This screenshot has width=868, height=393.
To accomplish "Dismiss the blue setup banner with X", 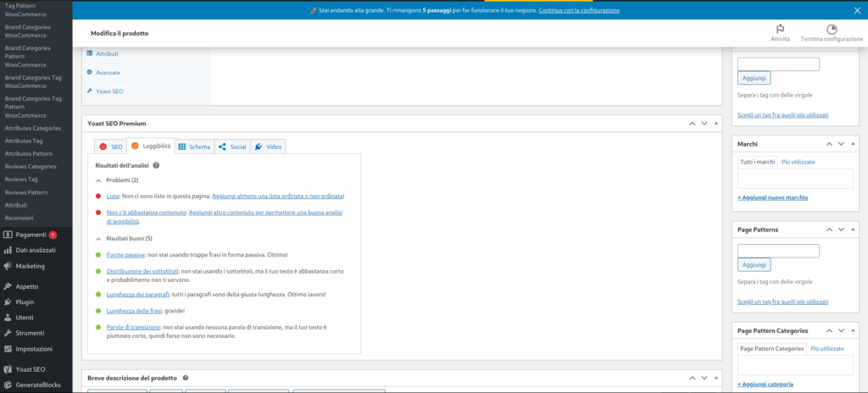I will tap(858, 10).
